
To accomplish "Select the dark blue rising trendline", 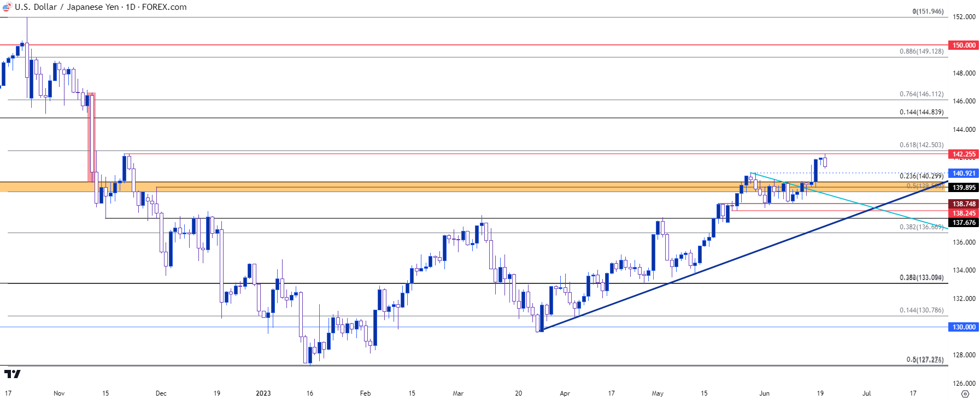I will [744, 256].
